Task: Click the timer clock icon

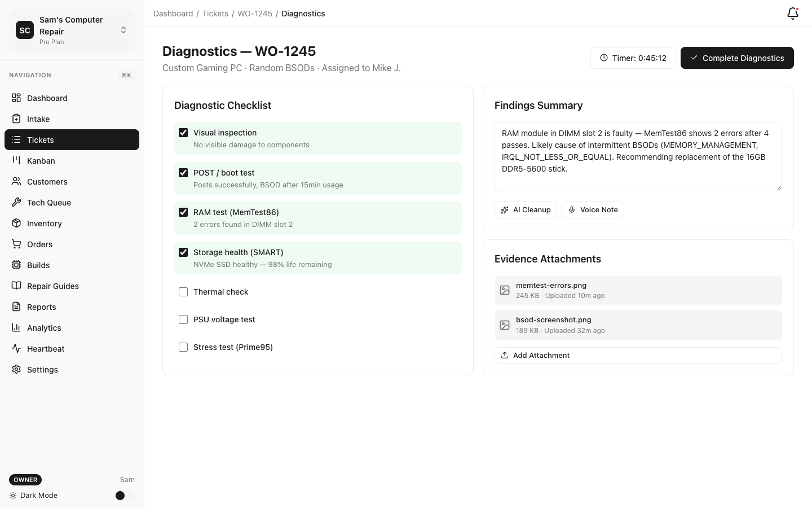Action: point(603,58)
